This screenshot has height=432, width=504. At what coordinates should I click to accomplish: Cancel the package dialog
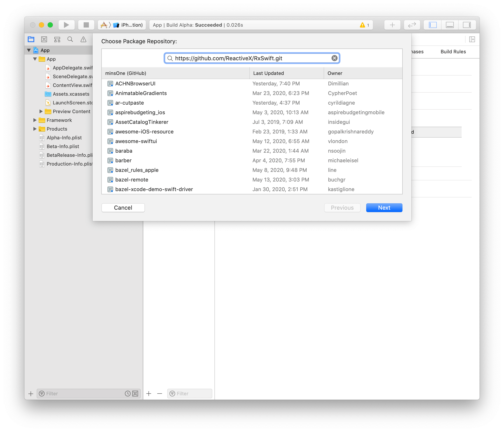coord(123,208)
